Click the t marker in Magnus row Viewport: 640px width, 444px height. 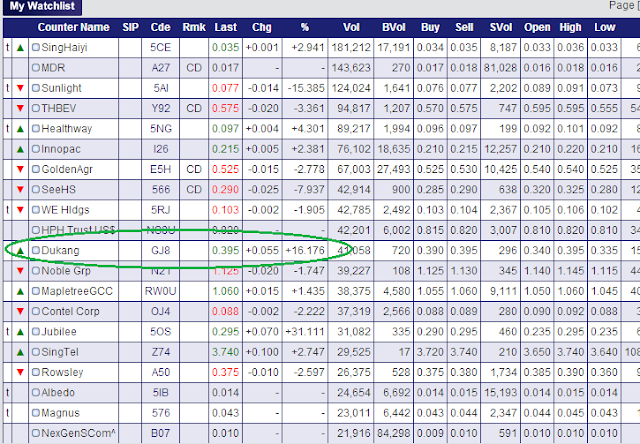tap(7, 413)
